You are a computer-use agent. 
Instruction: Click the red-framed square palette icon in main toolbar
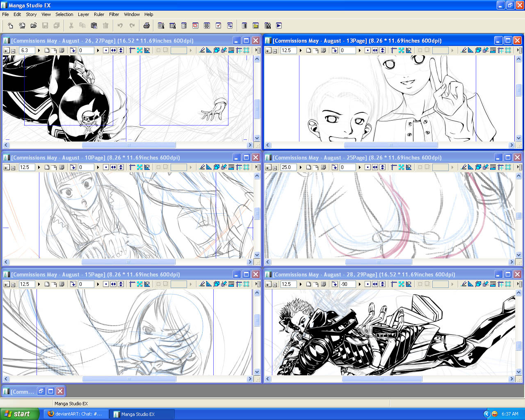[x=195, y=25]
